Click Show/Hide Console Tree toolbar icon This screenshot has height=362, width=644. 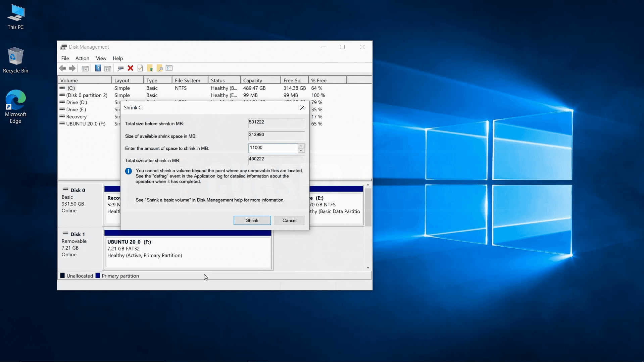pyautogui.click(x=85, y=68)
